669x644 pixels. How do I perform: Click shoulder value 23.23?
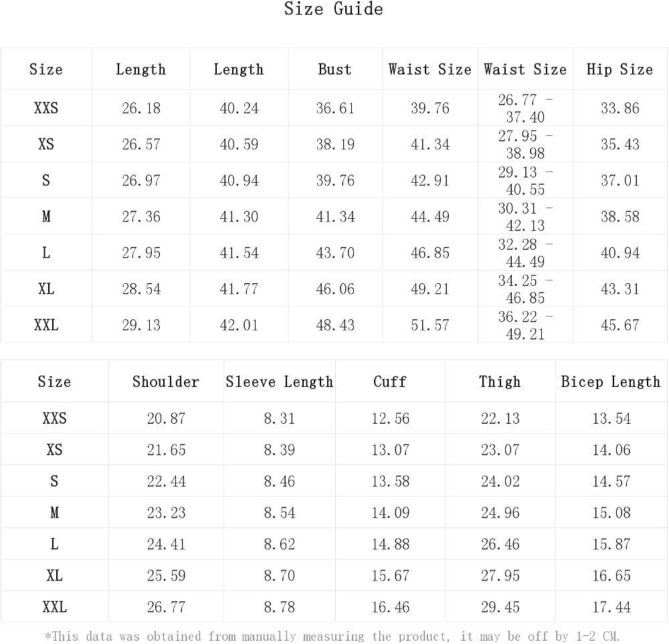coord(167,513)
